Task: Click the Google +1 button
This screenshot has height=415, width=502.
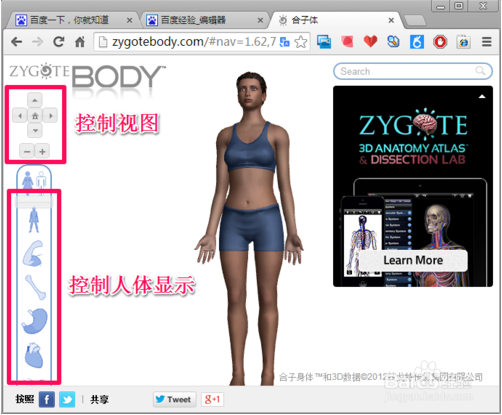Action: tap(212, 399)
